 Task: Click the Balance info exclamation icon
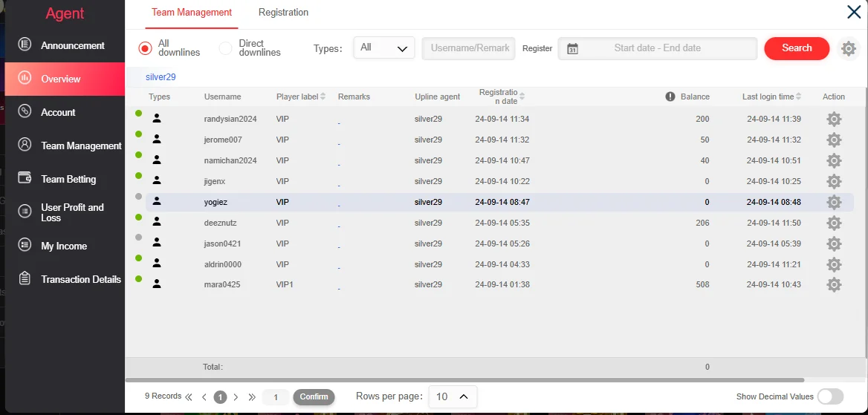pos(670,97)
